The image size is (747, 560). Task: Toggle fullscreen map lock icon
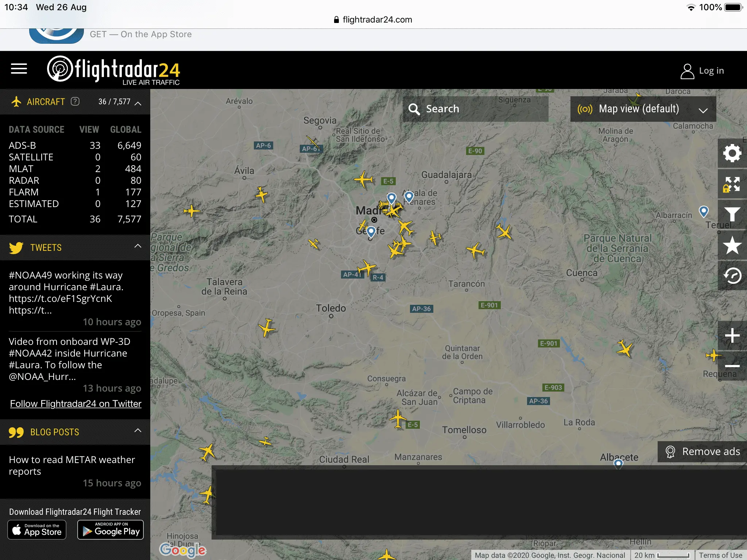pyautogui.click(x=732, y=184)
